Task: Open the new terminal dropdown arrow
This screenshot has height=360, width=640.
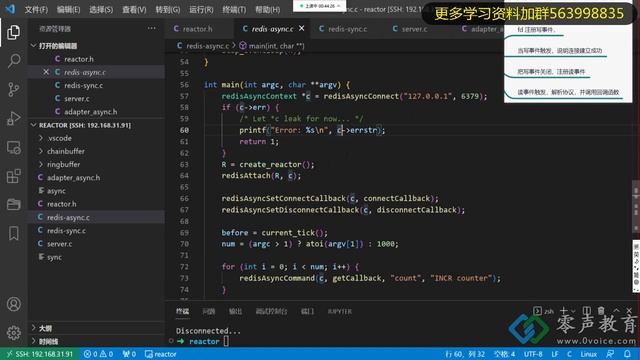Action: click(573, 311)
